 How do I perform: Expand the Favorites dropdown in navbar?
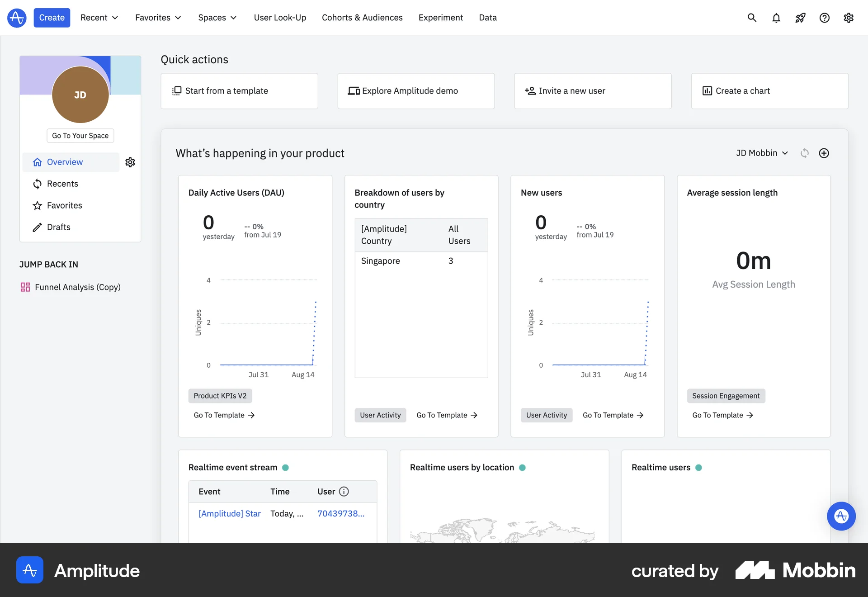158,18
